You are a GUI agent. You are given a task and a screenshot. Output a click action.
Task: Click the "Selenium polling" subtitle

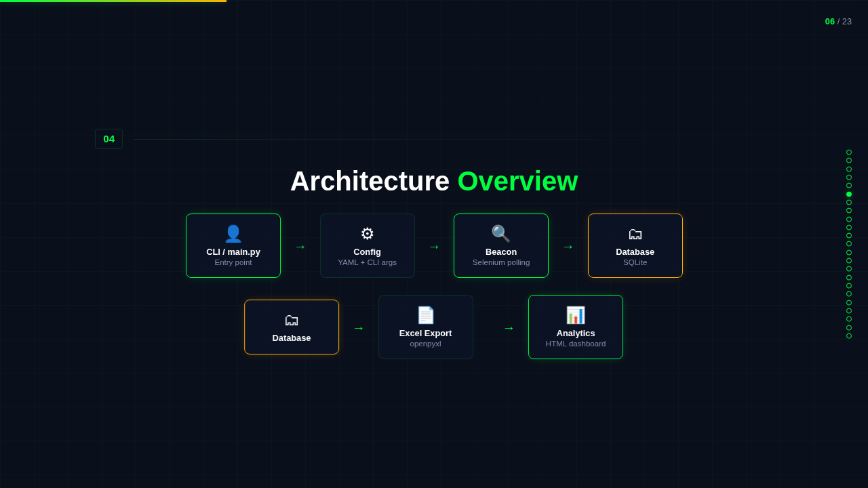click(501, 262)
